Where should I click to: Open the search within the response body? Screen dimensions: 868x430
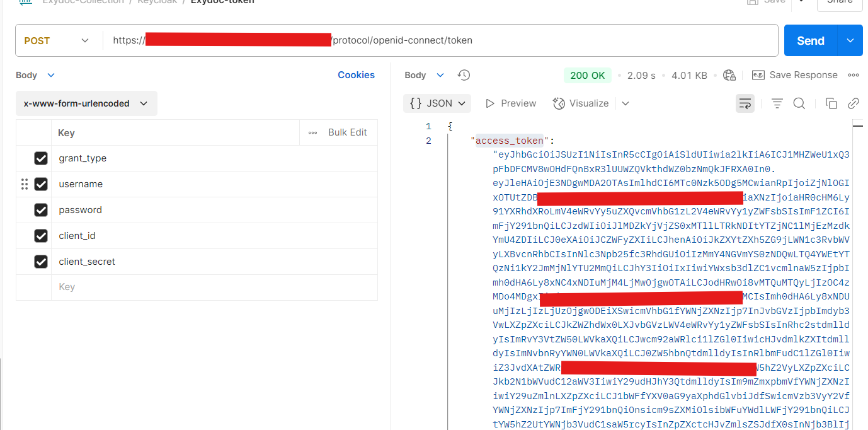point(799,103)
